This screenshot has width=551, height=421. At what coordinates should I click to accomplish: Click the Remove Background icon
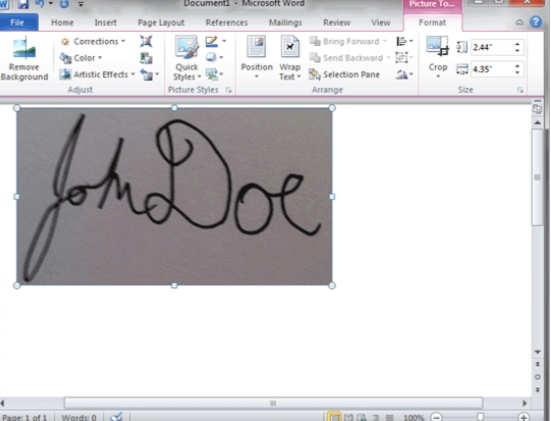point(24,48)
